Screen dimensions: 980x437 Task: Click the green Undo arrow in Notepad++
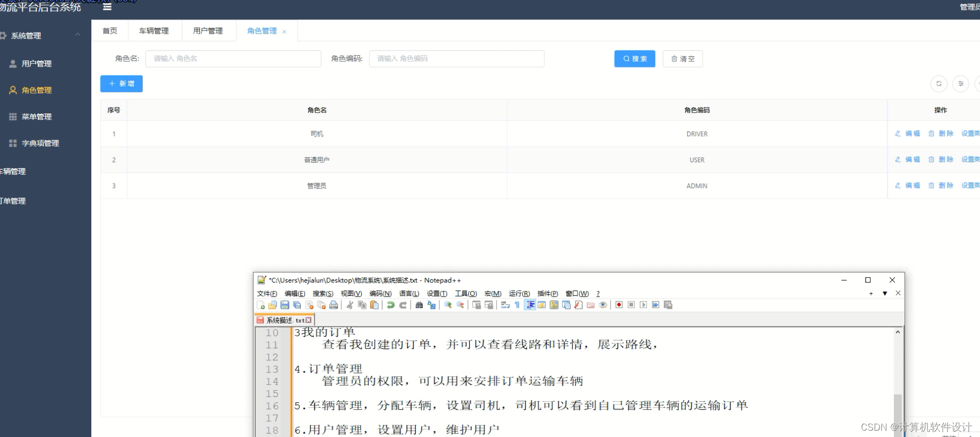[391, 305]
